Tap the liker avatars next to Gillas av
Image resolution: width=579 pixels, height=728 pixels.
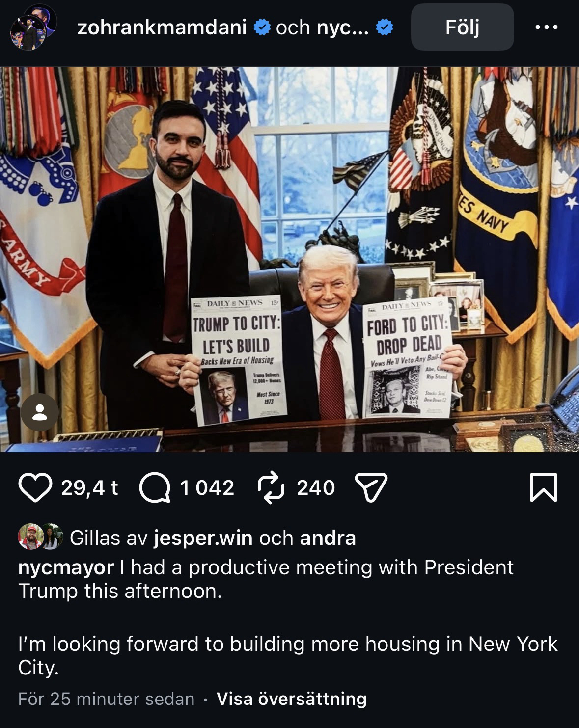[x=41, y=537]
